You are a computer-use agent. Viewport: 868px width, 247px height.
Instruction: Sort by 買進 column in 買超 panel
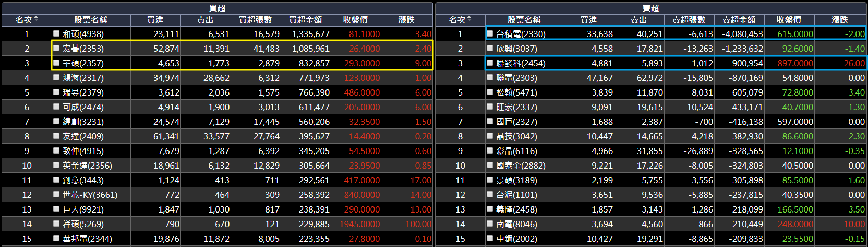click(155, 20)
